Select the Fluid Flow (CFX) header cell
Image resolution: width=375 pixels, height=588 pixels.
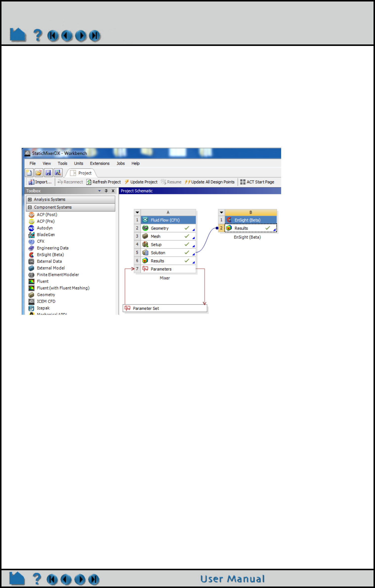168,220
